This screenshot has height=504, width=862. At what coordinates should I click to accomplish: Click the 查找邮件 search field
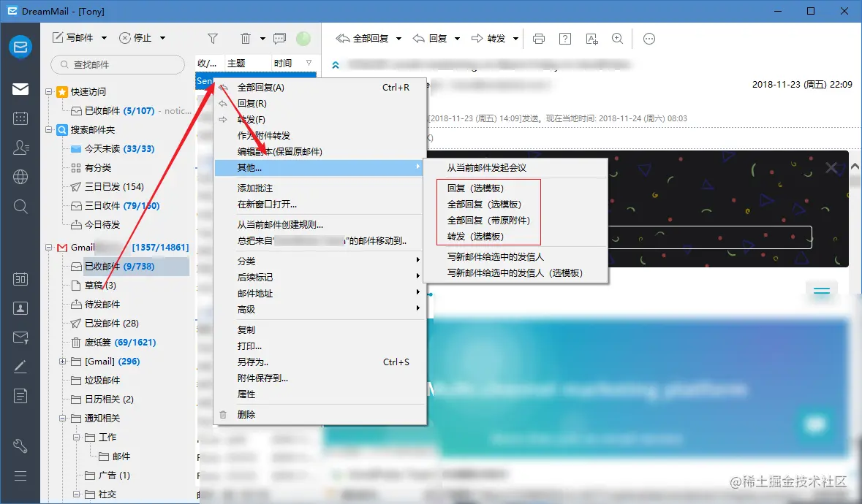pos(118,65)
